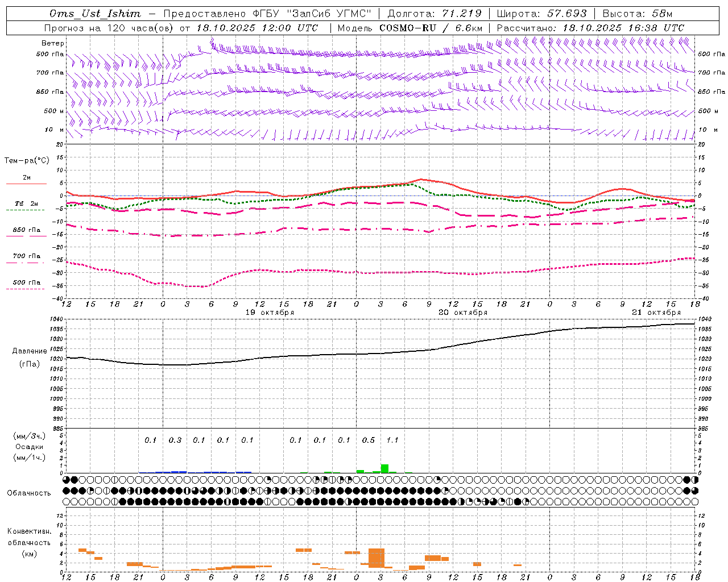Click the 20 октября date label
The image size is (728, 582).
(x=463, y=313)
